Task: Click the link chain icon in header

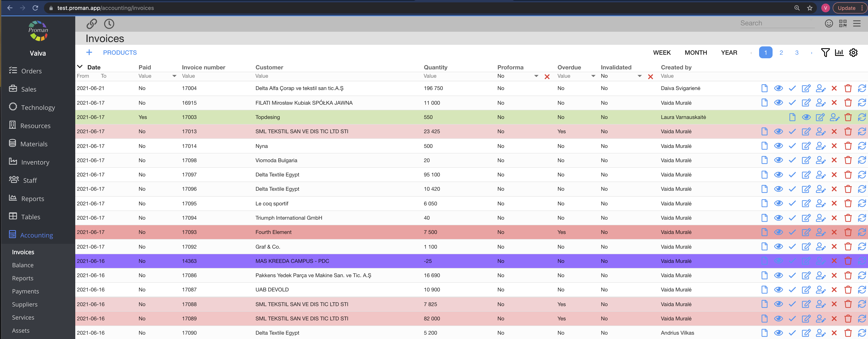Action: point(92,24)
